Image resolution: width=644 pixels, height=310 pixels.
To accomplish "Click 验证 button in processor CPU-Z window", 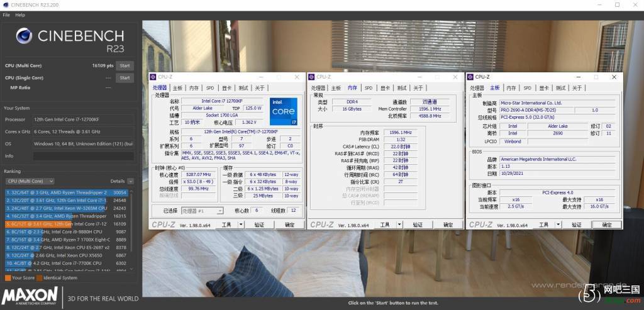I will click(x=259, y=224).
